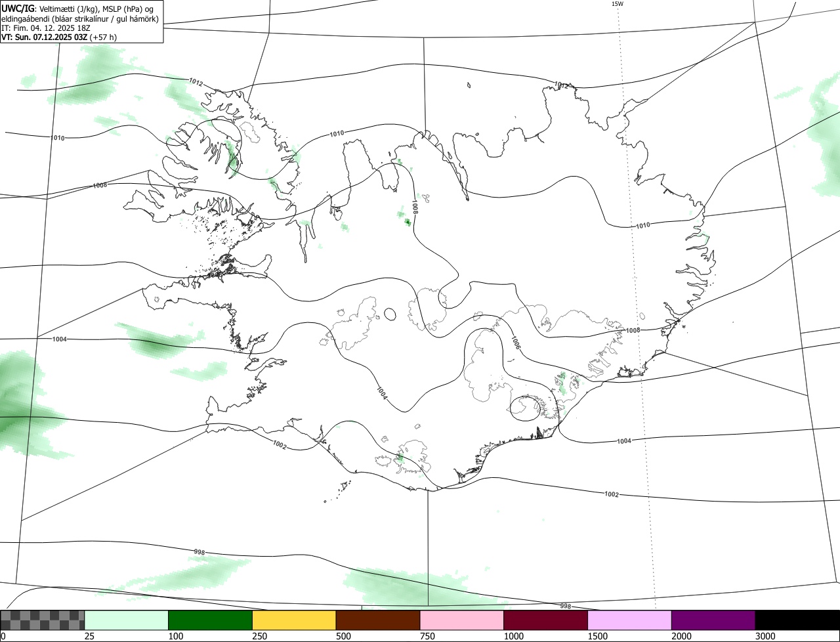Click the brown 500–750 legend swatch

(x=378, y=620)
